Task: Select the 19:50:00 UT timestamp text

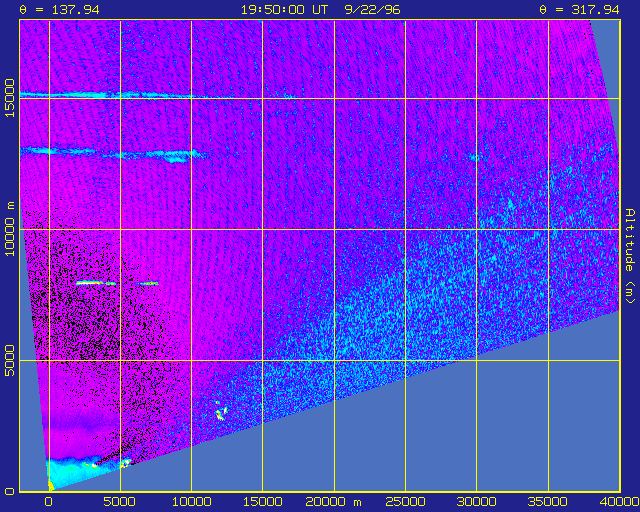Action: click(284, 9)
